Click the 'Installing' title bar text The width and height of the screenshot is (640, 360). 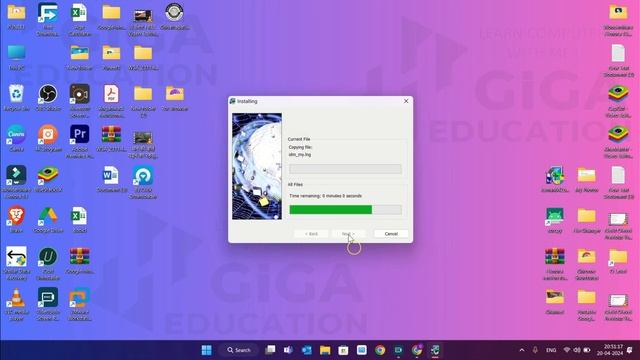tap(247, 101)
